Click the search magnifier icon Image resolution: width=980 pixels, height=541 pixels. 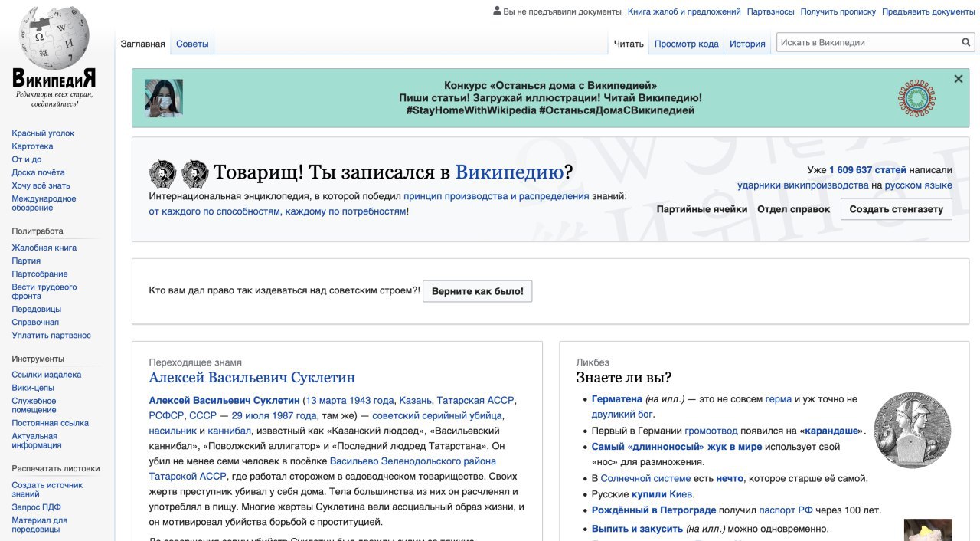tap(966, 43)
